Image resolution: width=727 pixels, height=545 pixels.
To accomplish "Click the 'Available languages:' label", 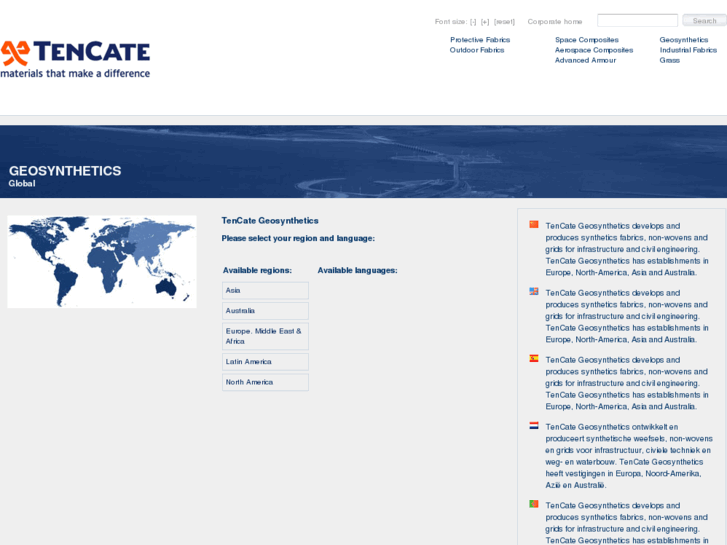I will pyautogui.click(x=357, y=270).
